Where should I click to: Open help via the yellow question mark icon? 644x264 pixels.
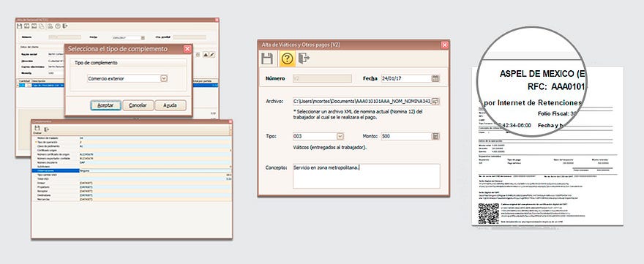coord(287,59)
